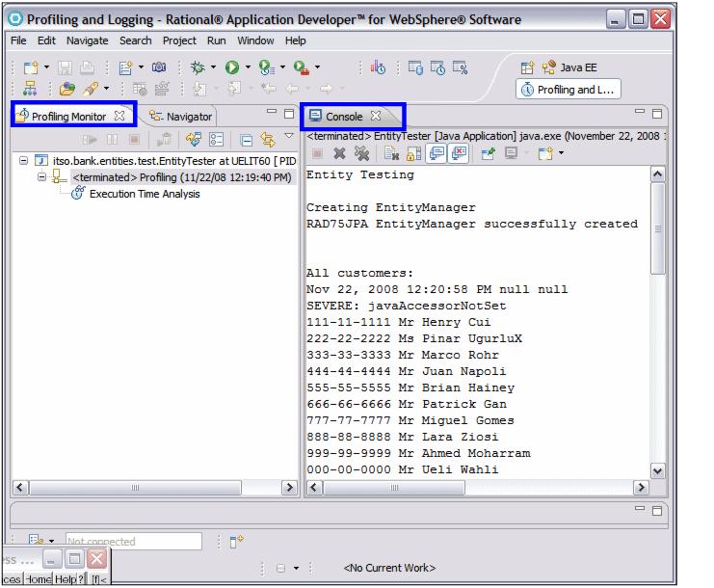Screen dimensions: 714x588
Task: Select the Execution Time Analysis item
Action: point(145,194)
